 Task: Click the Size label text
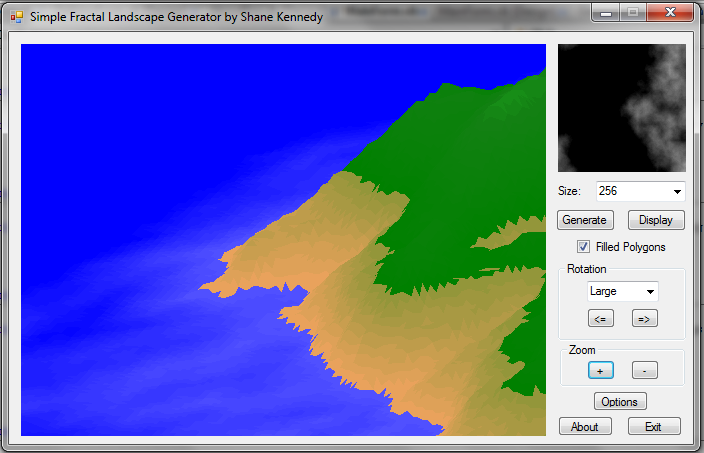click(569, 191)
